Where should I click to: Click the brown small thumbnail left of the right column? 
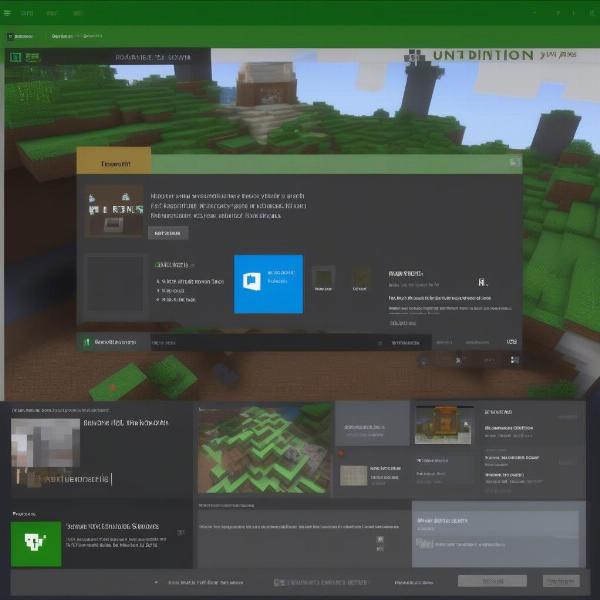360,276
